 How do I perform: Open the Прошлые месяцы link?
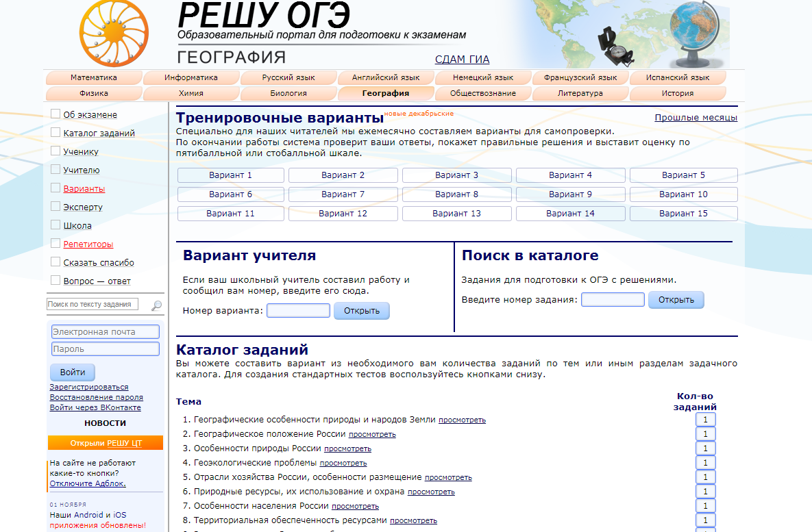(x=696, y=118)
